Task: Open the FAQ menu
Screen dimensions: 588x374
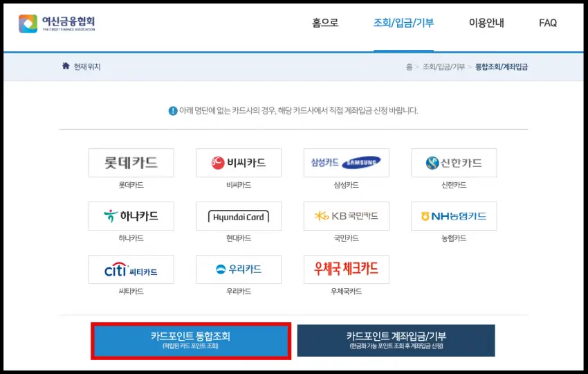Action: (x=548, y=23)
